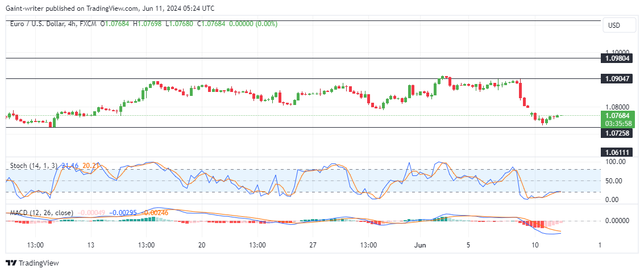This screenshot has width=644, height=273.
Task: Select the Stoch (14, 1, 3) indicator legend
Action: click(x=33, y=166)
